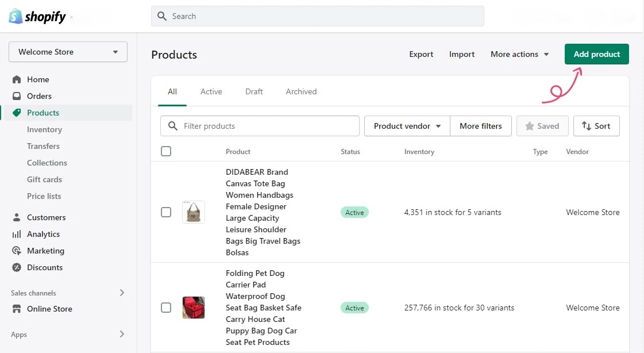The height and width of the screenshot is (353, 644).
Task: Click the Vendor column header
Action: tap(577, 152)
